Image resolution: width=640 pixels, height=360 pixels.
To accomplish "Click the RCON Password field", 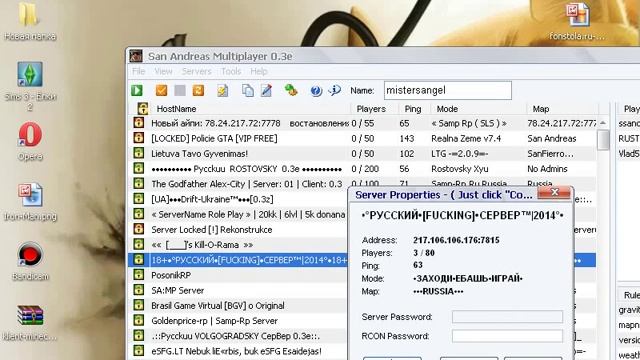I will pos(507,336).
